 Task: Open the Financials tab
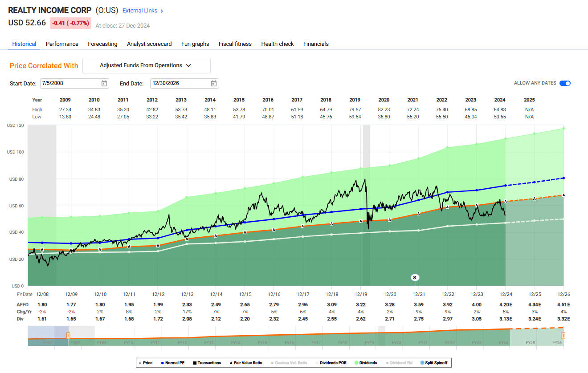tap(316, 44)
